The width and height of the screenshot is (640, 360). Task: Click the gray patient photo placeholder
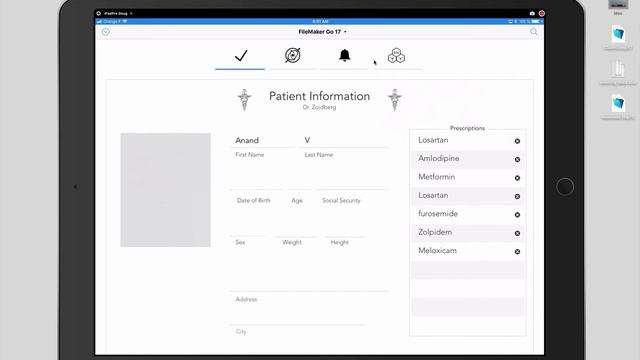[165, 190]
